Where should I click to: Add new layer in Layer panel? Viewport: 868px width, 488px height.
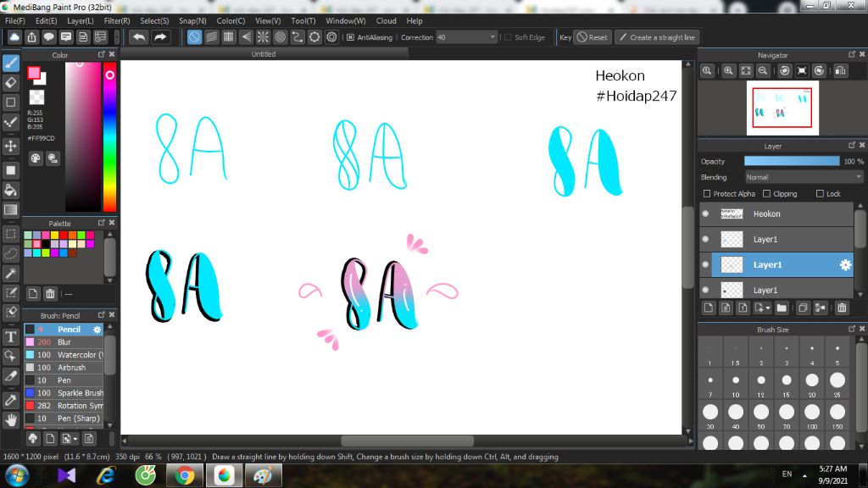tap(709, 308)
